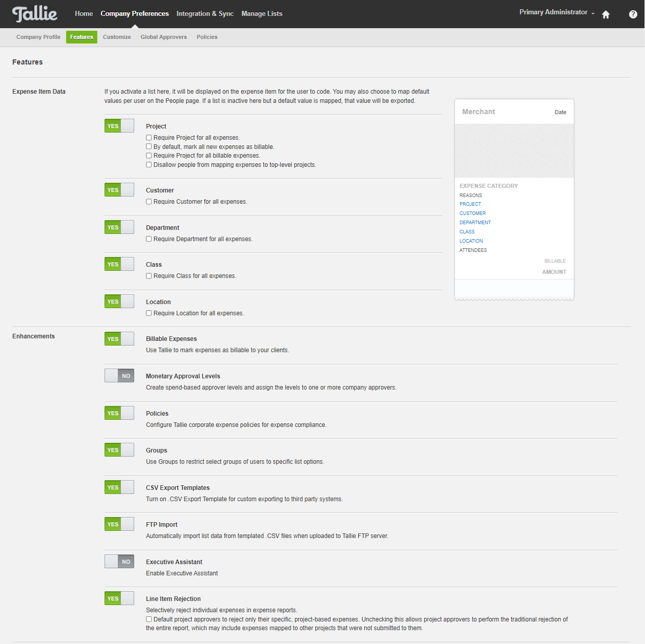Open the Global Approvers tab
Image resolution: width=645 pixels, height=644 pixels.
tap(164, 37)
